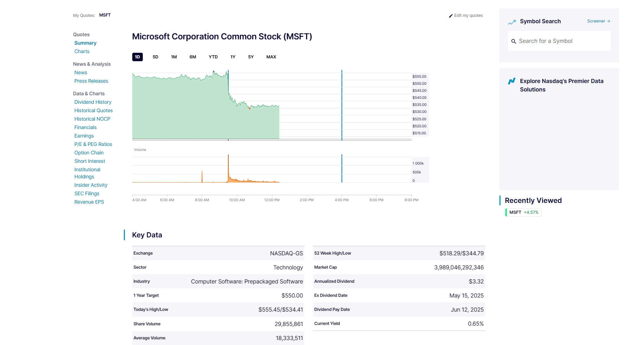
Task: Go to the Option Chain link
Action: coord(89,153)
